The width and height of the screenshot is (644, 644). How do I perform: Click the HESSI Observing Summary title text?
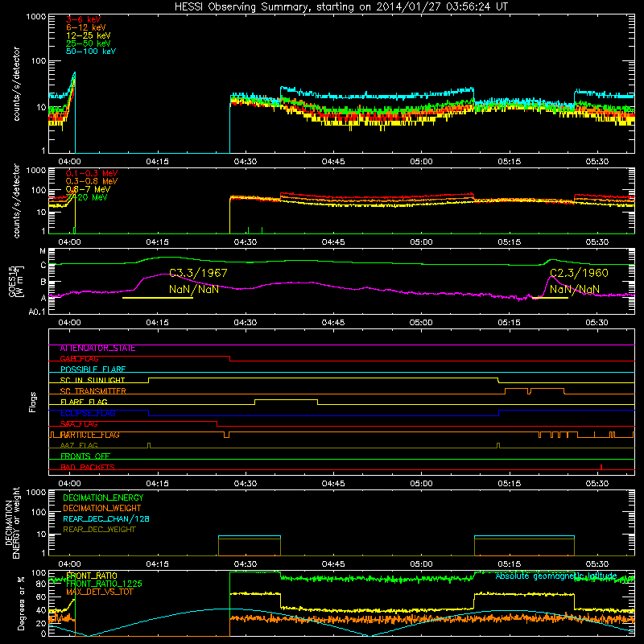341,6
